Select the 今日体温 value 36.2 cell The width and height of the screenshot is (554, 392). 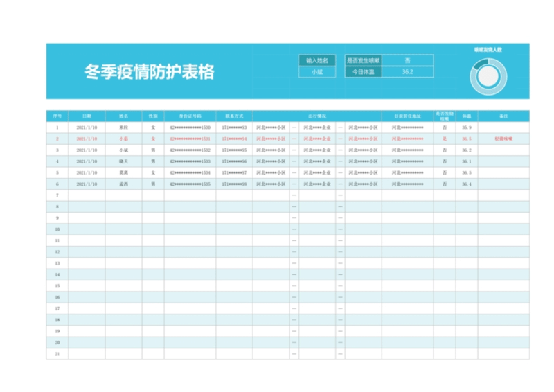[407, 71]
